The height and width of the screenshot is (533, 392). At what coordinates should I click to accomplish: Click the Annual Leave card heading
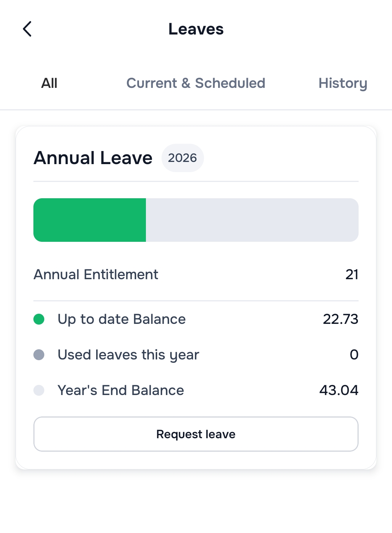pos(93,158)
